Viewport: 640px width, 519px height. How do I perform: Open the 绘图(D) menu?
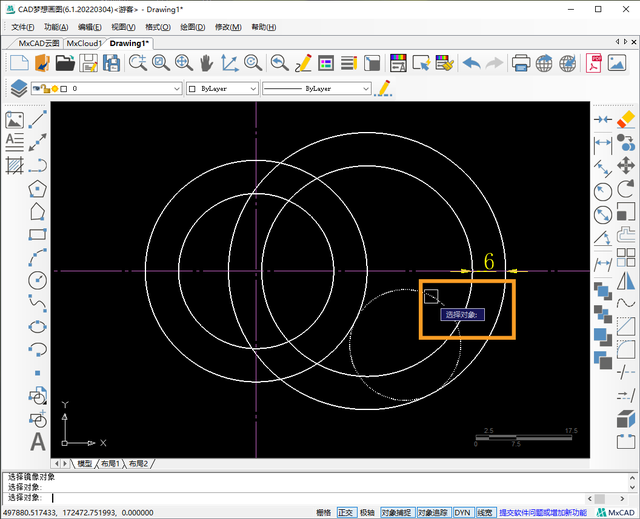click(x=192, y=27)
